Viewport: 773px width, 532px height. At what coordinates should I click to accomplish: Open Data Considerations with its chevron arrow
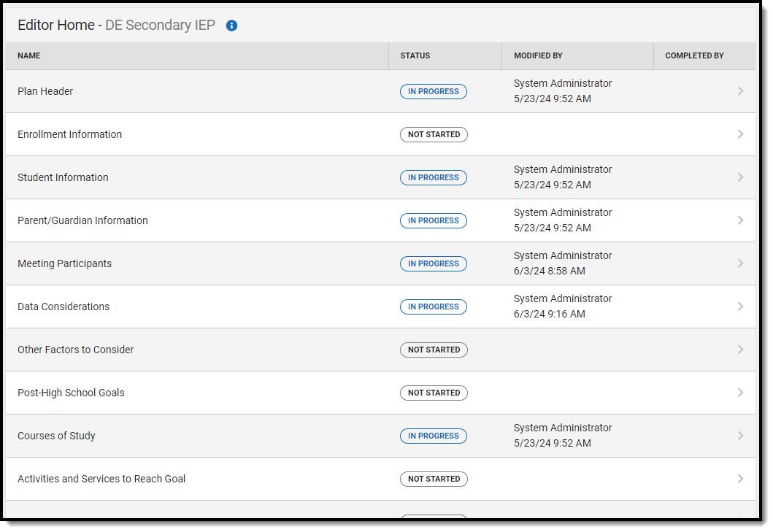(740, 307)
